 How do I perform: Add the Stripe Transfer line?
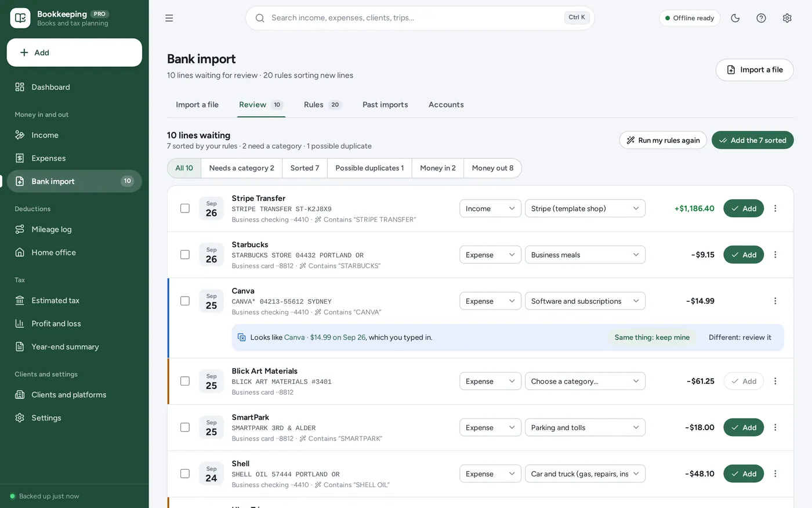pos(744,208)
